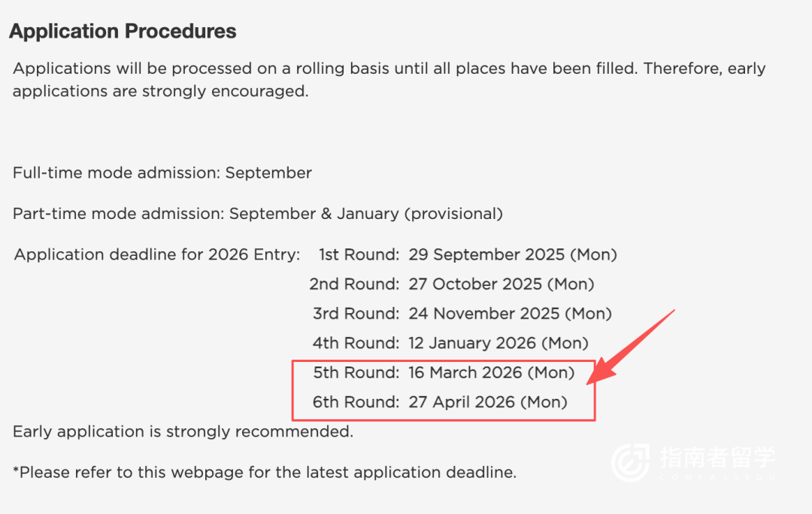This screenshot has height=514, width=812.
Task: Click the '4th Round:' label
Action: [356, 343]
